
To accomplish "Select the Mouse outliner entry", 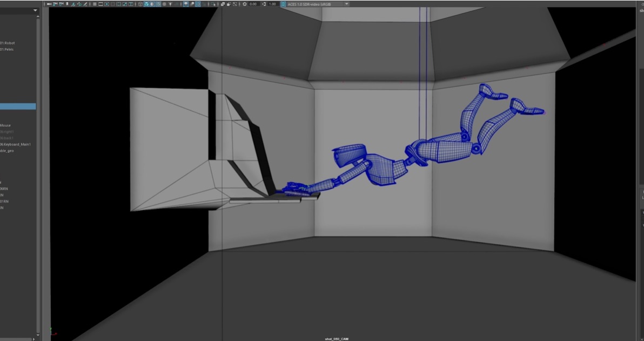I will tap(5, 125).
